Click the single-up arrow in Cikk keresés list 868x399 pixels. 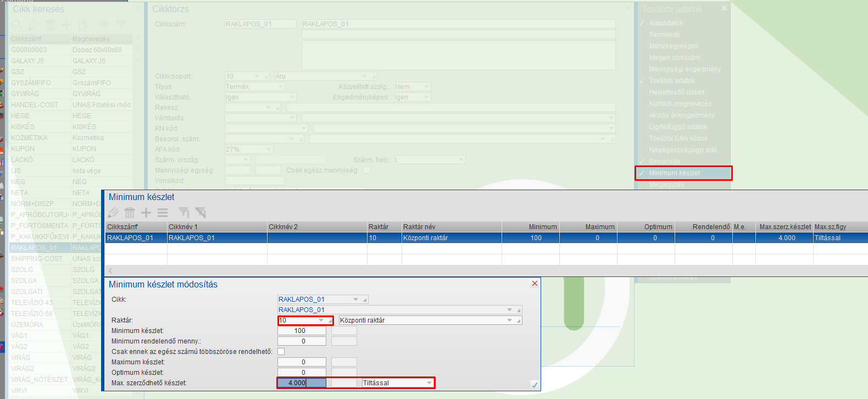pyautogui.click(x=138, y=60)
